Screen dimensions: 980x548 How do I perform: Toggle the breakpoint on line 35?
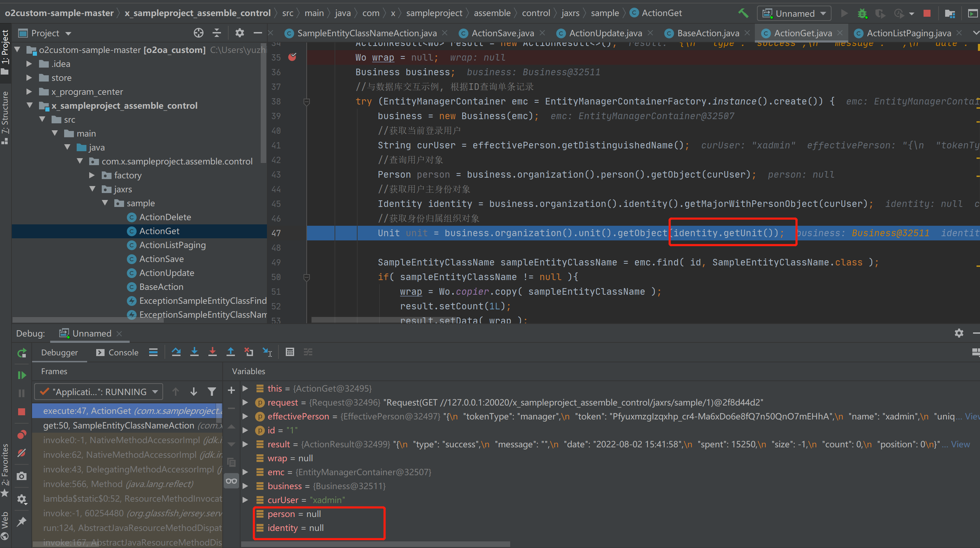coord(292,57)
